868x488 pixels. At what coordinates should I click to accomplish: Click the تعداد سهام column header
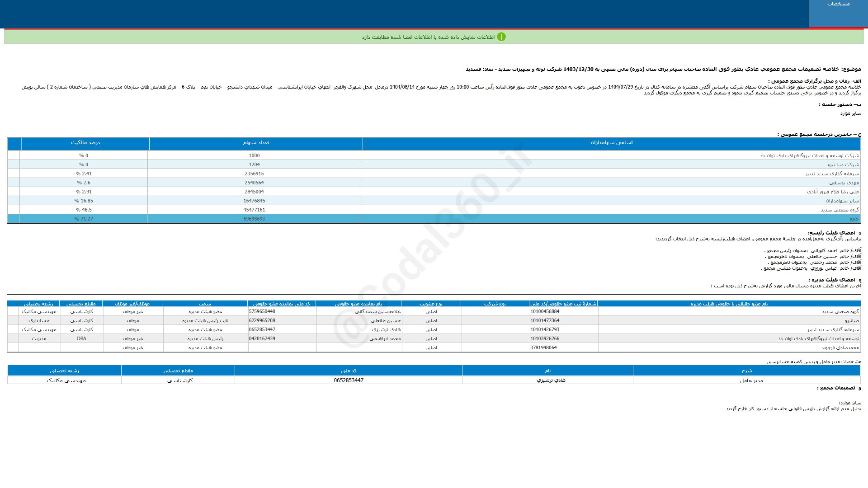coord(256,143)
